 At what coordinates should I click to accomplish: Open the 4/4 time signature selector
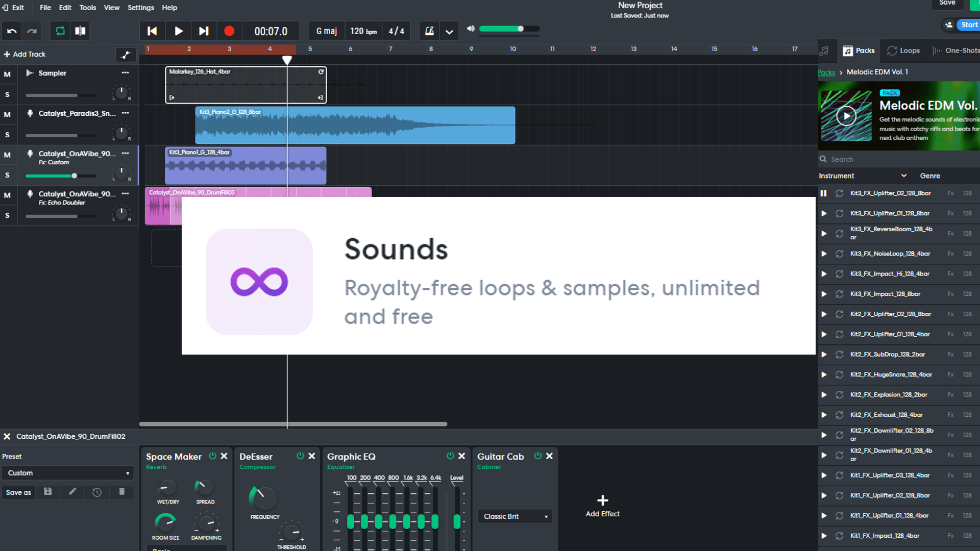click(x=396, y=31)
